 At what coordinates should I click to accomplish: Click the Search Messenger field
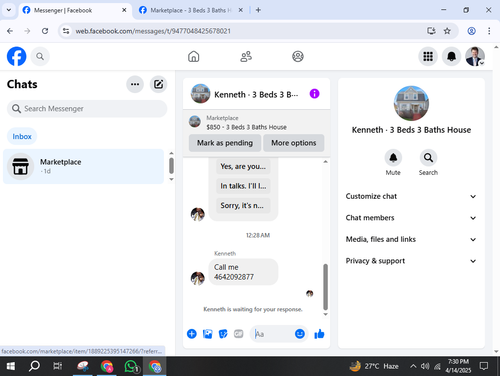[87, 109]
